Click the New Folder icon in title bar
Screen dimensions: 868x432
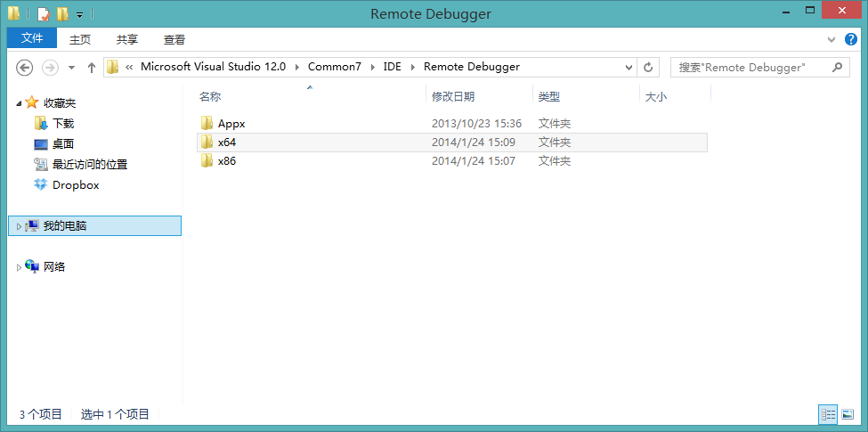[62, 14]
